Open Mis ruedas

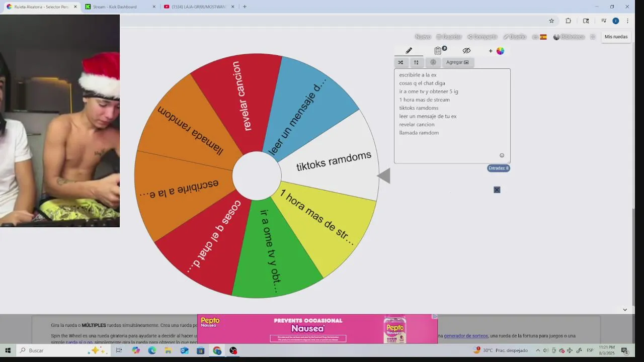point(616,37)
